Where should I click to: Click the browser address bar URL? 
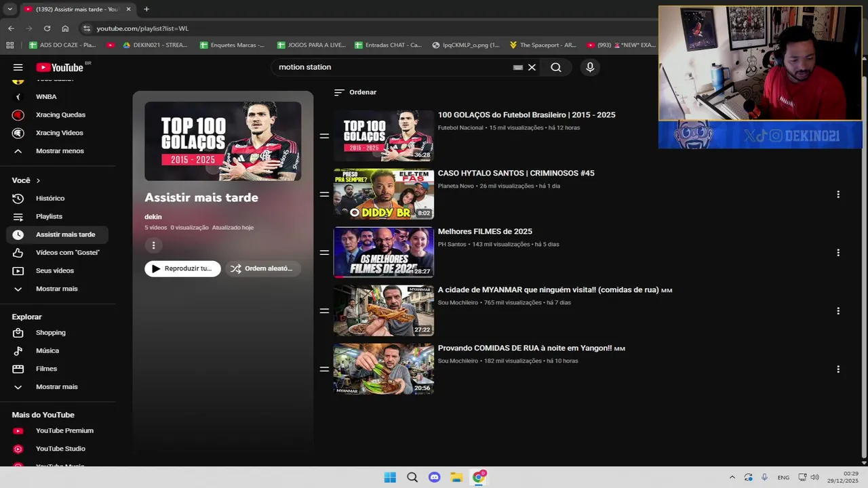pyautogui.click(x=142, y=28)
